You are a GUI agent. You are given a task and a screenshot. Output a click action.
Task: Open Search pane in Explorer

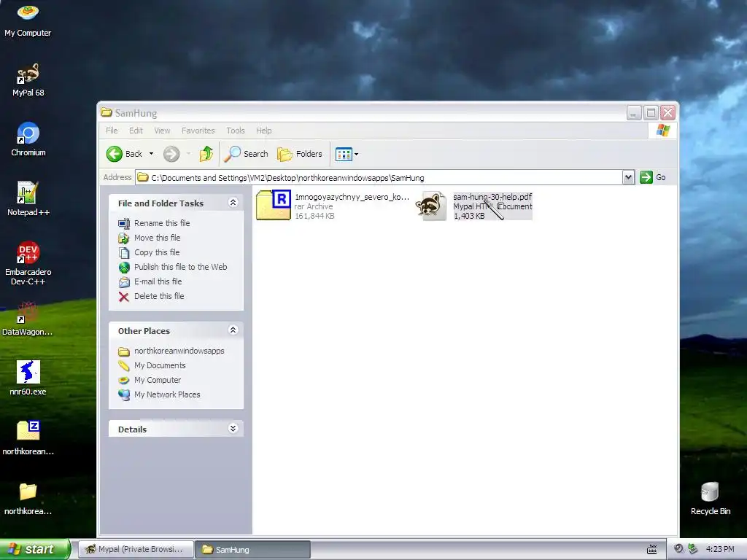(246, 154)
